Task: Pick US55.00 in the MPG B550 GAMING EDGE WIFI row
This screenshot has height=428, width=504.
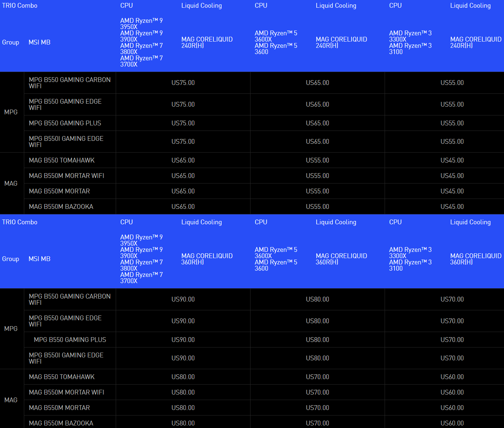Action: [x=452, y=104]
